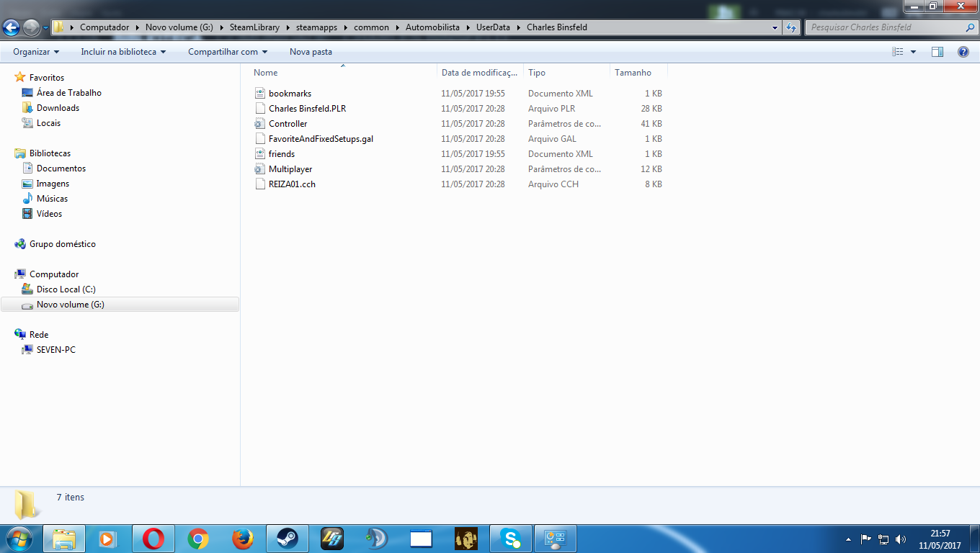Select Favoritos in the navigation pane
This screenshot has width=980, height=553.
coord(47,78)
